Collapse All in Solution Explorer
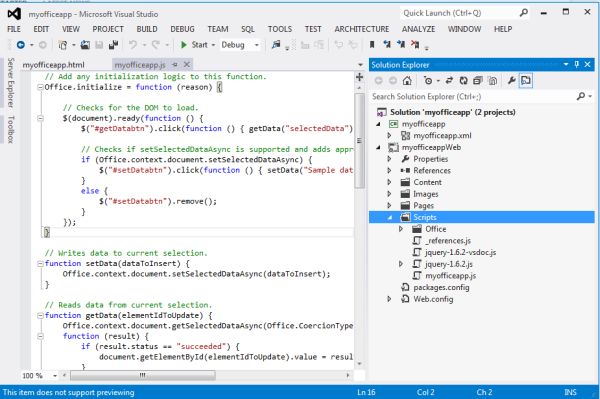This screenshot has width=600, height=399. [x=478, y=80]
